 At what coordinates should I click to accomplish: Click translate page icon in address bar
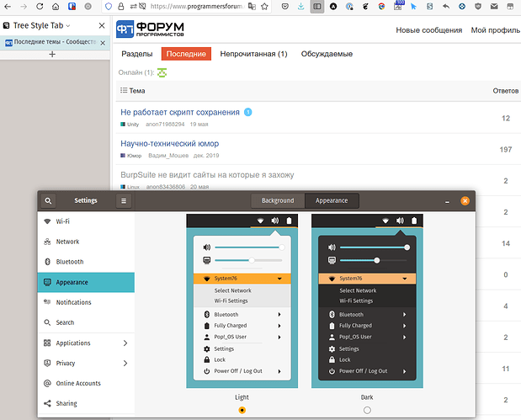(252, 7)
